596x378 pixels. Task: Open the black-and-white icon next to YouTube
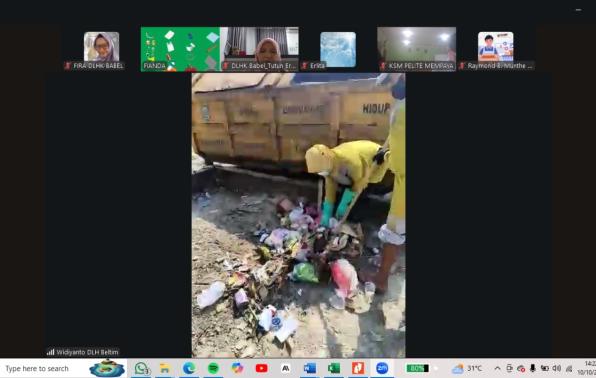[285, 368]
